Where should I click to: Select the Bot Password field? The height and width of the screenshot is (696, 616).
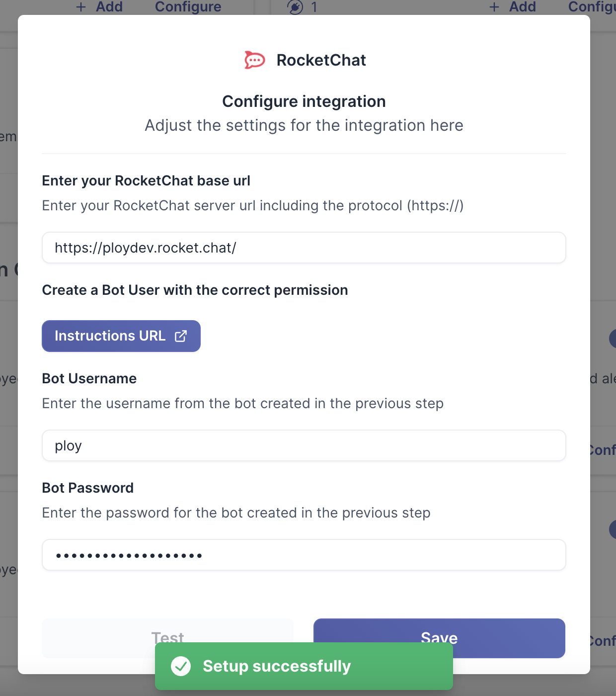pos(304,555)
